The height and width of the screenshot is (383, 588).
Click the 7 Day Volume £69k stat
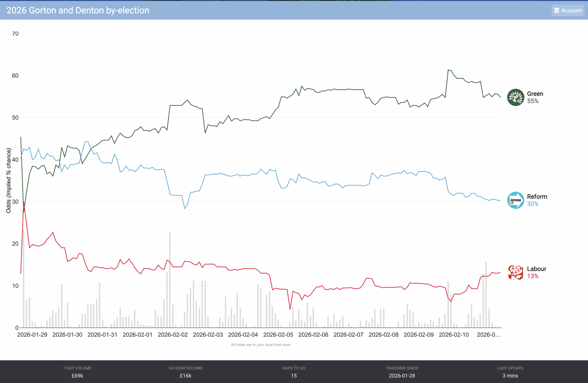(x=77, y=372)
